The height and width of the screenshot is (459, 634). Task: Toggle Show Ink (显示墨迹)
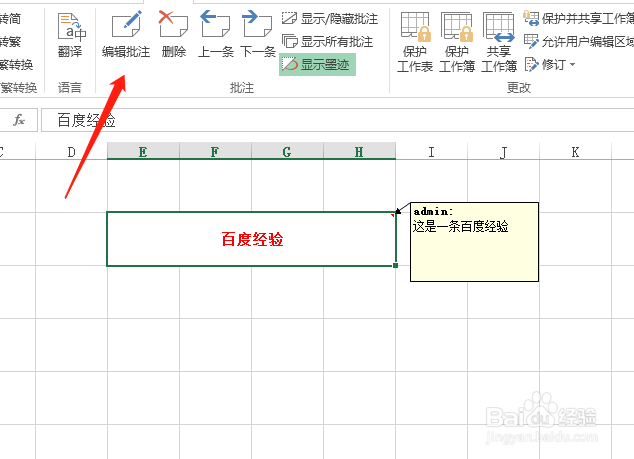click(x=317, y=64)
